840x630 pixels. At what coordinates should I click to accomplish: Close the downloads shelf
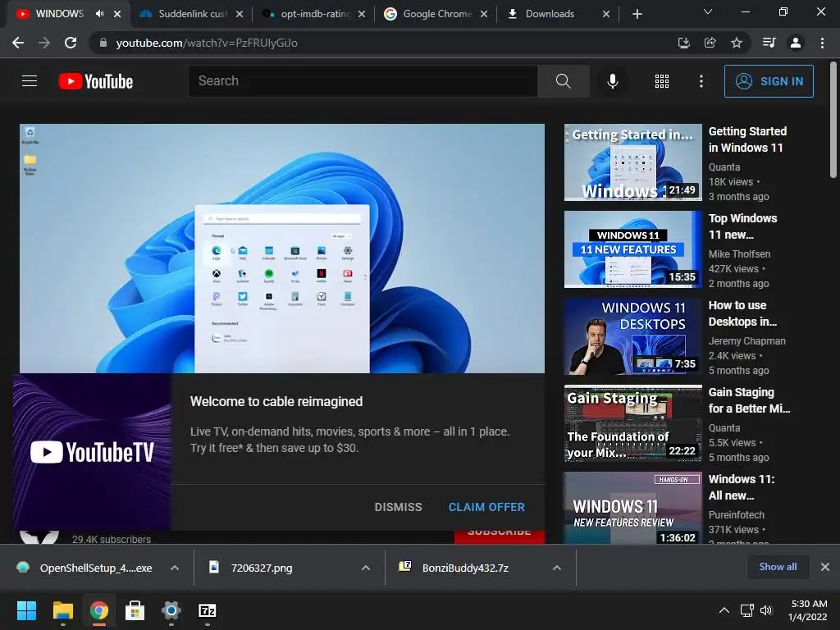pyautogui.click(x=825, y=567)
